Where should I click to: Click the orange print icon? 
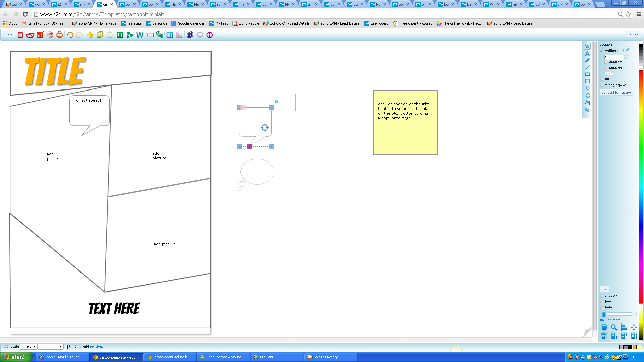pos(60,35)
